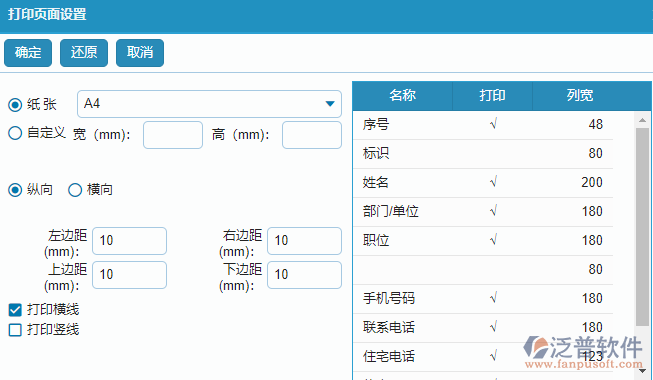
Task: Focus the custom 高 (mm) height field
Action: click(x=312, y=135)
